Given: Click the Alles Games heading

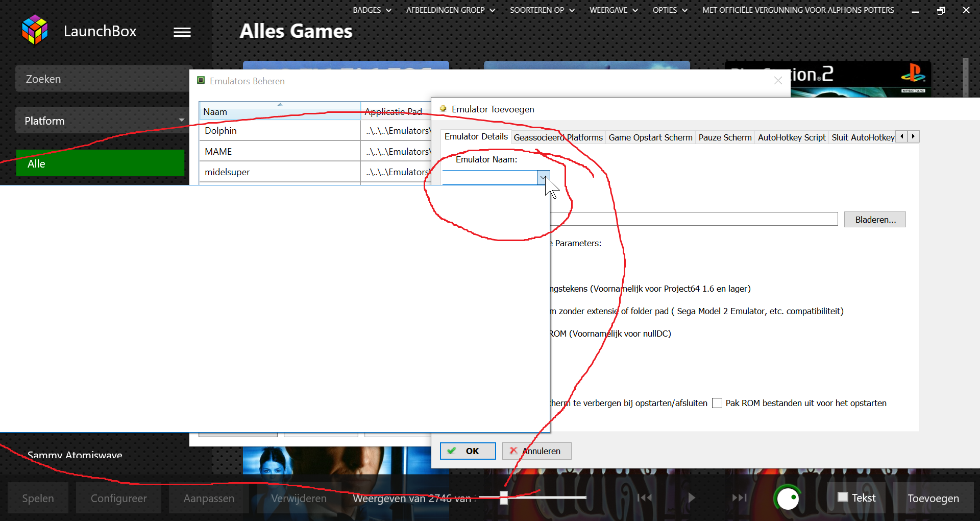Looking at the screenshot, I should (x=296, y=31).
